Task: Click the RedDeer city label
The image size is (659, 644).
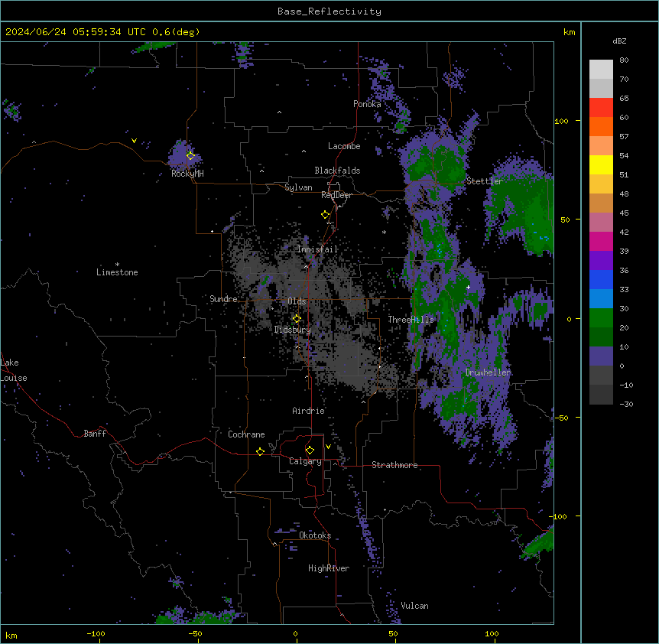Action: [x=336, y=195]
